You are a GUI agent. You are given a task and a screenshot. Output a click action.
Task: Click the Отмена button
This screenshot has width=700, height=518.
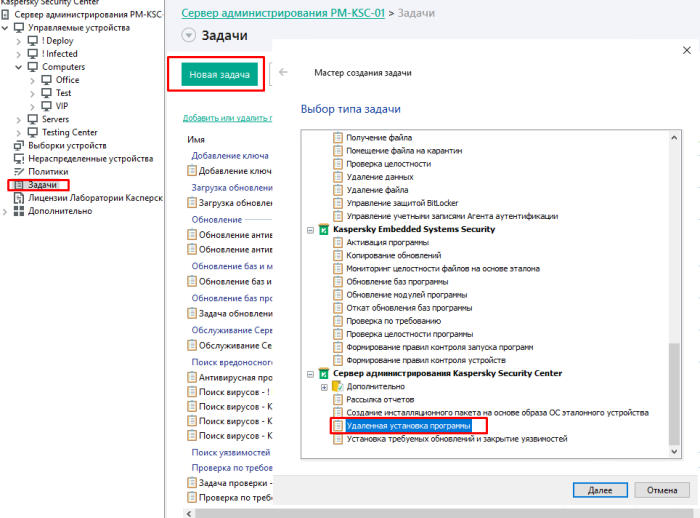coord(662,490)
